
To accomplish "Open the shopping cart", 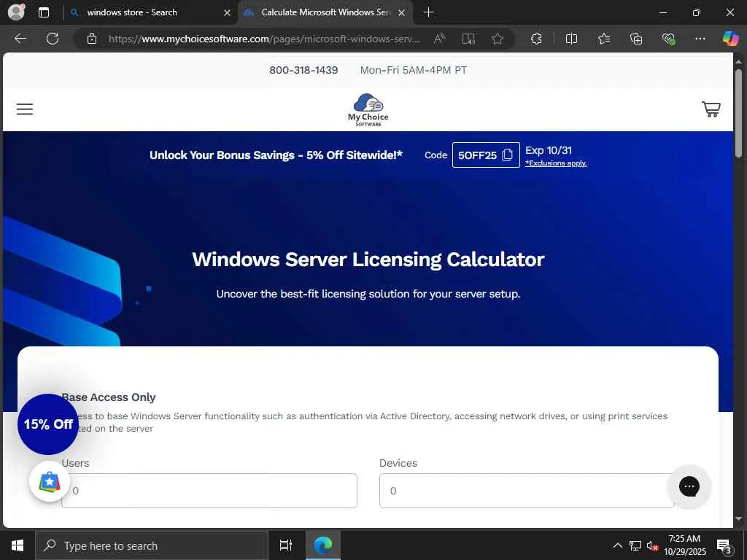I will coord(711,109).
